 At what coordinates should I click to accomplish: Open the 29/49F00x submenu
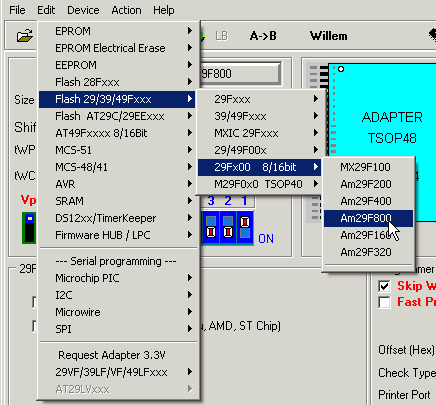pos(259,150)
